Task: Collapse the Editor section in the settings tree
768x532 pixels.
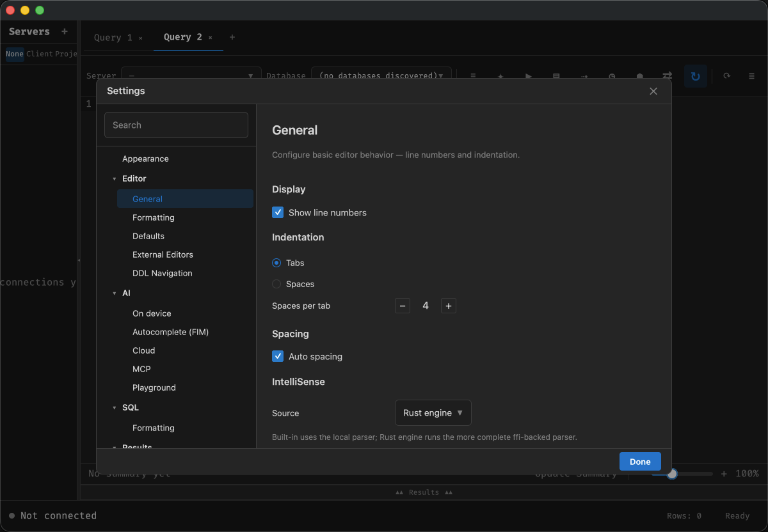Action: 115,179
